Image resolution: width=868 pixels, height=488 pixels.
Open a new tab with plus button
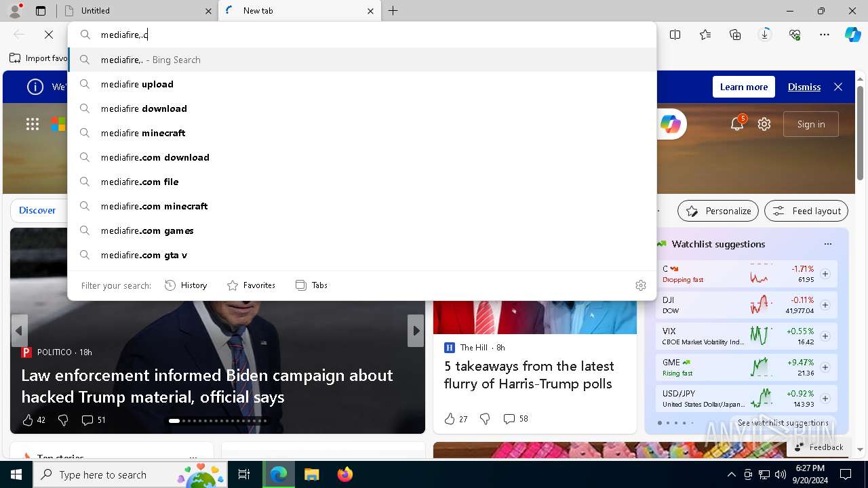click(393, 11)
